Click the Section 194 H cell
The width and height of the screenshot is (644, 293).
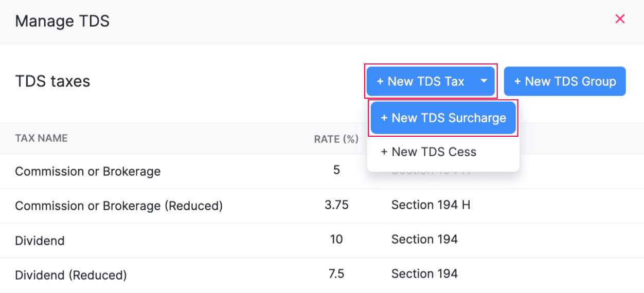431,205
